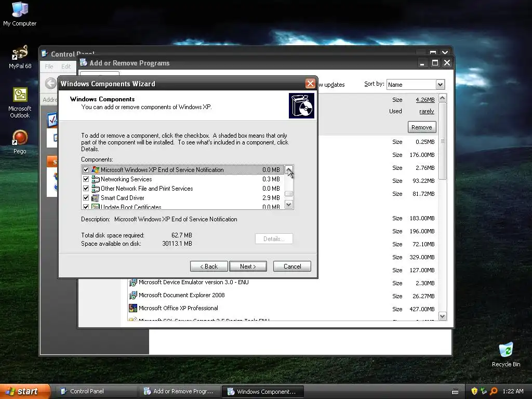Click the on-screen keyboard icon in the taskbar
Screen dimensions: 532x399
(x=455, y=392)
